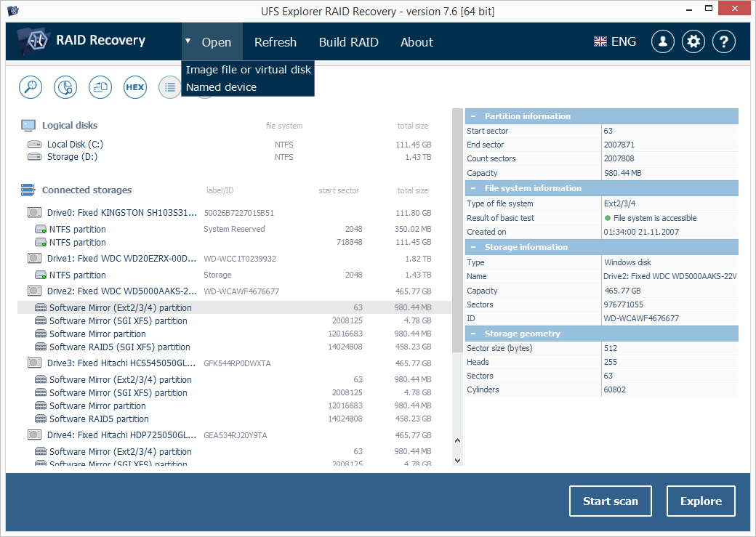Screen dimensions: 756x537
Task: Click Drive3 Software RAID5 partition icon
Action: click(x=41, y=419)
